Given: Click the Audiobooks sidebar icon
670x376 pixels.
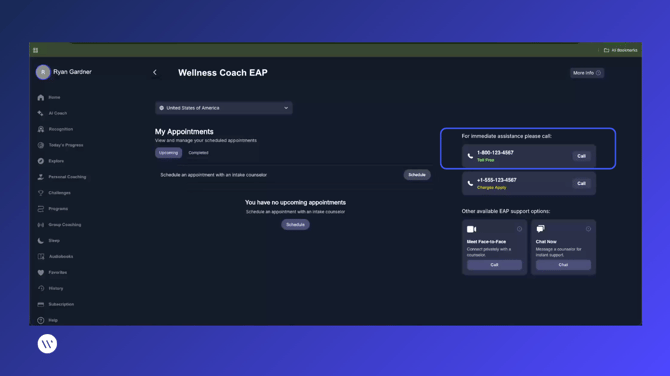Looking at the screenshot, I should click(41, 256).
